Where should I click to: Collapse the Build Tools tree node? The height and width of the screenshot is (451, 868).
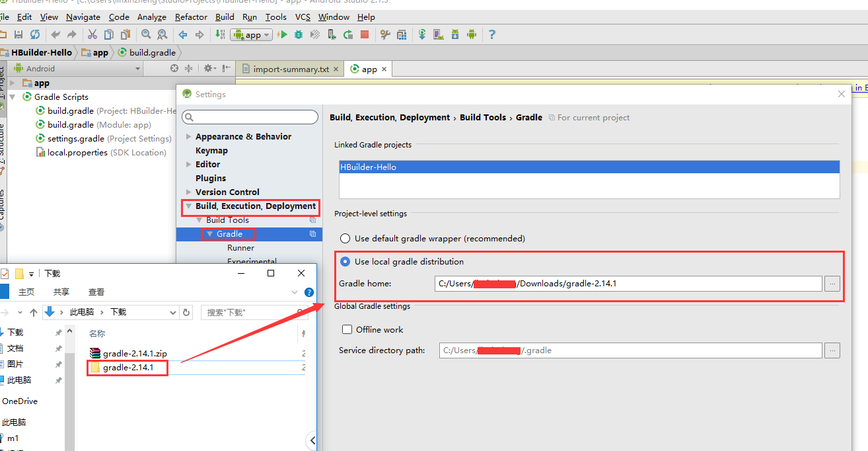click(x=199, y=220)
